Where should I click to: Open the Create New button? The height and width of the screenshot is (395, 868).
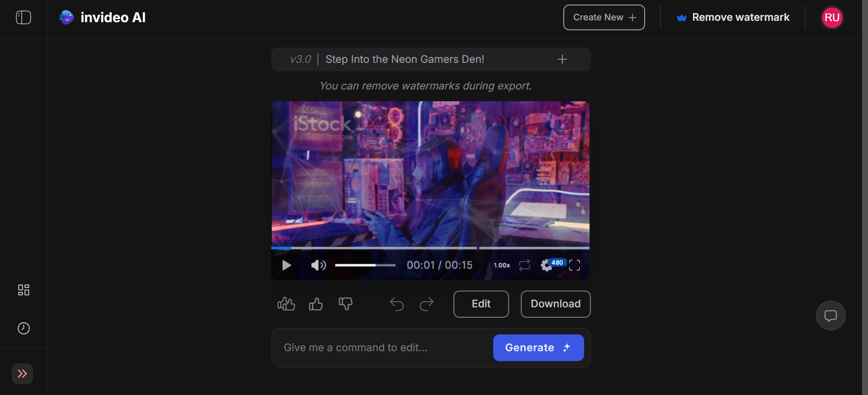604,18
